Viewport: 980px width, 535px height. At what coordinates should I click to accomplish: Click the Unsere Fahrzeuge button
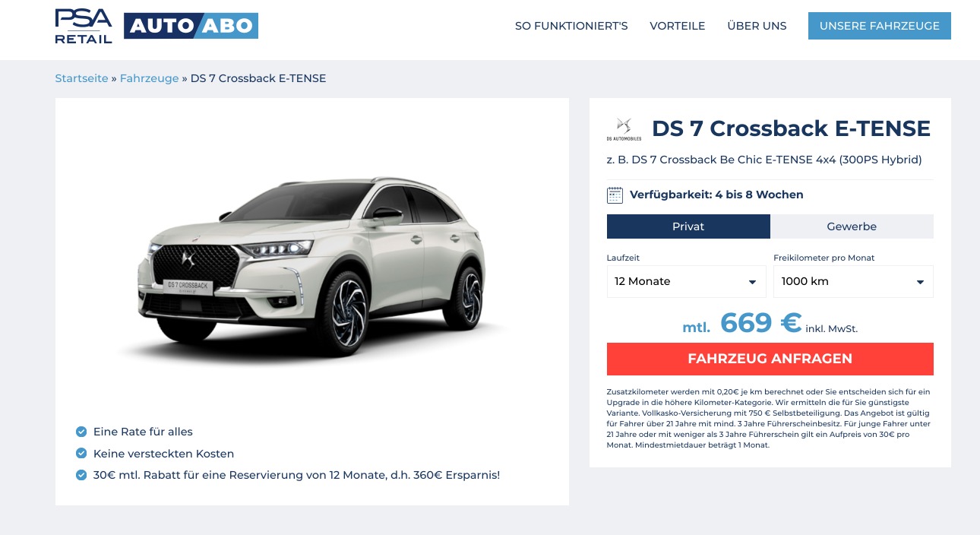coord(880,26)
